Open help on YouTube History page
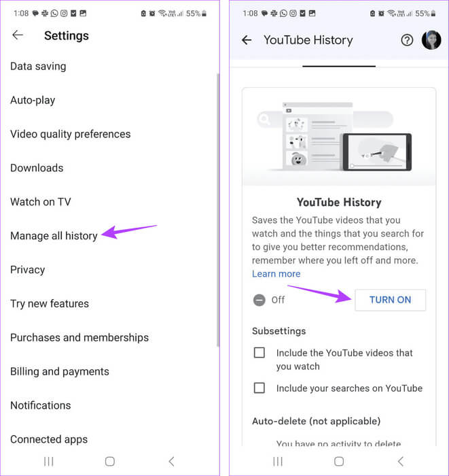This screenshot has width=449, height=476. coord(407,40)
